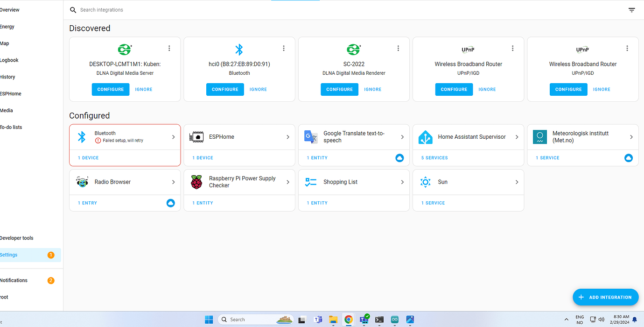Select Developer tools in the sidebar
The width and height of the screenshot is (644, 327).
coord(16,238)
